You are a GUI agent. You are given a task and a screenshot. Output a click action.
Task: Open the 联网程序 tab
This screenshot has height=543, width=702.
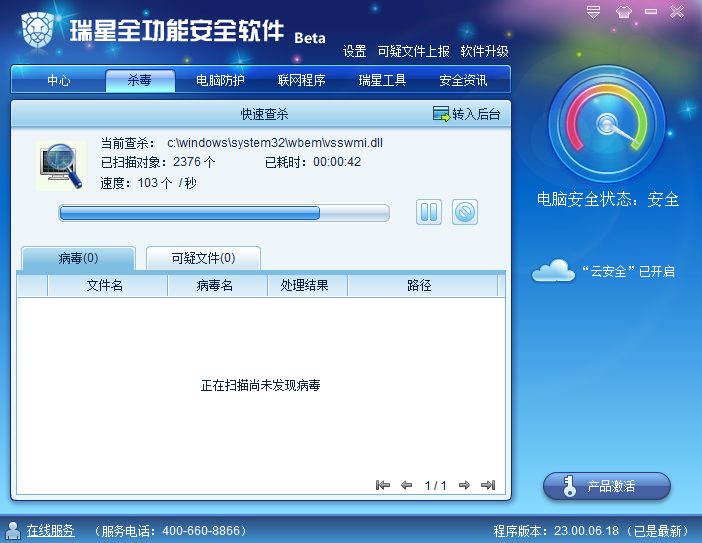301,80
